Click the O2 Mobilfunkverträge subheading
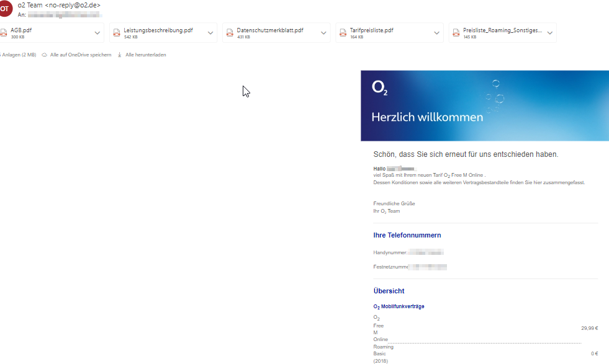Viewport: 609px width, 364px height. tap(399, 306)
